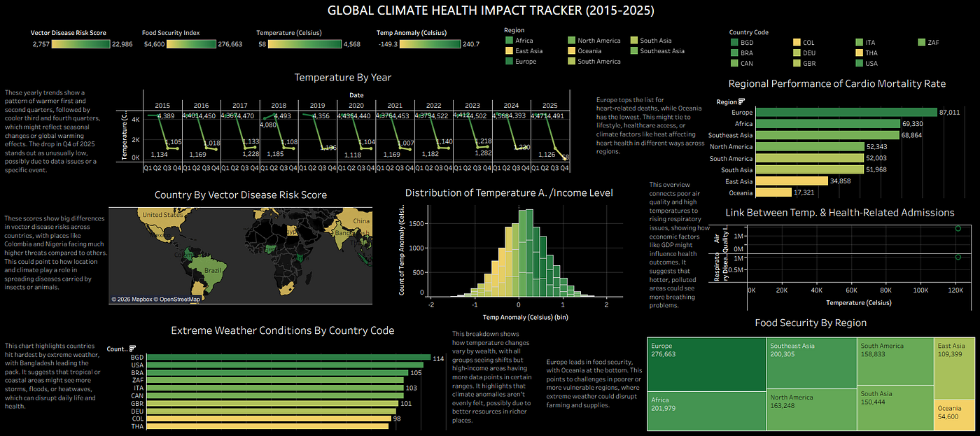Click the Food Security Index gradient bar
This screenshot has width=980, height=436.
click(192, 44)
